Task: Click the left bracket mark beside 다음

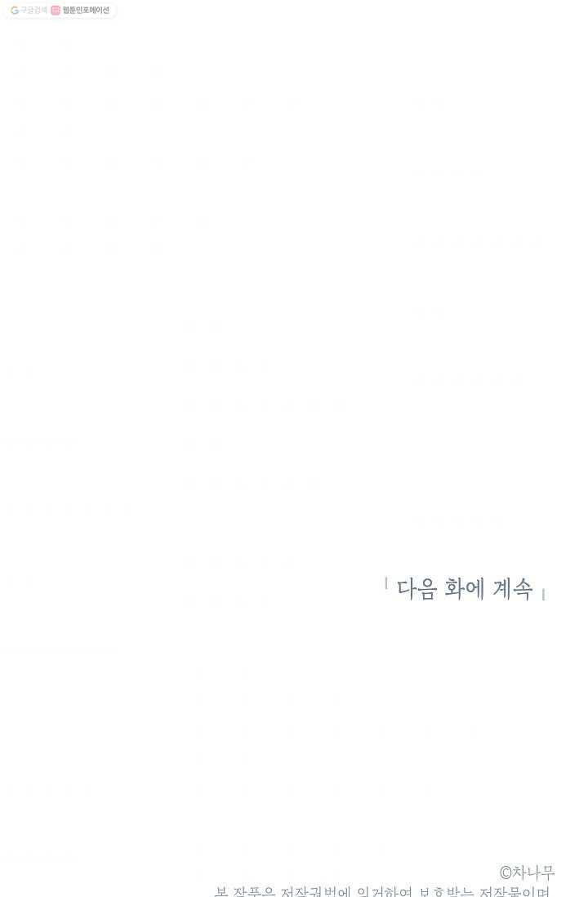Action: click(386, 583)
